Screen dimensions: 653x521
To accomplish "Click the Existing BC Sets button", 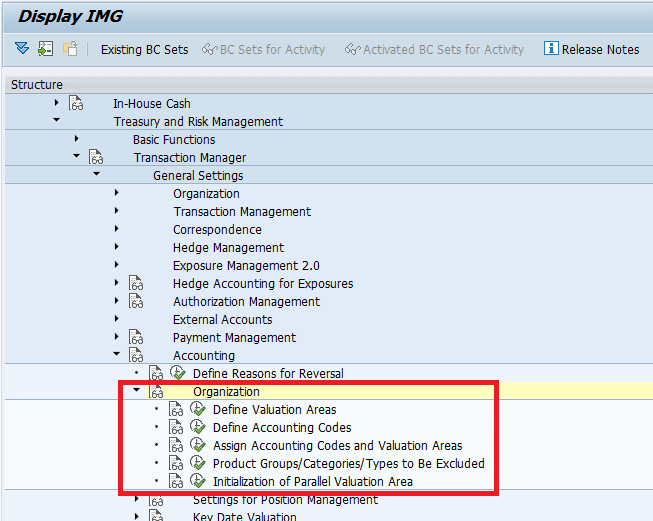I will pyautogui.click(x=144, y=49).
